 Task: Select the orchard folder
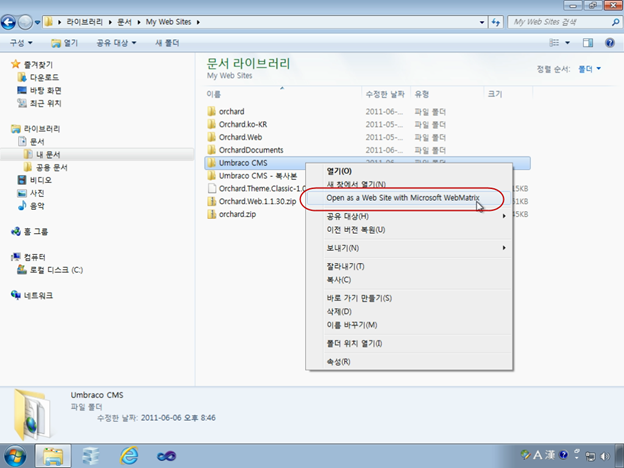(x=232, y=111)
